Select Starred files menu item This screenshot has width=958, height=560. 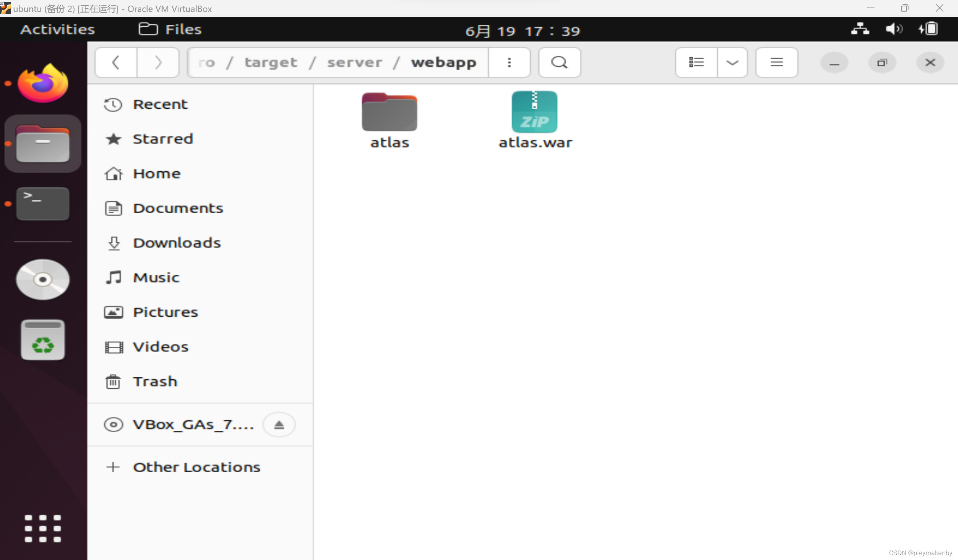tap(163, 138)
